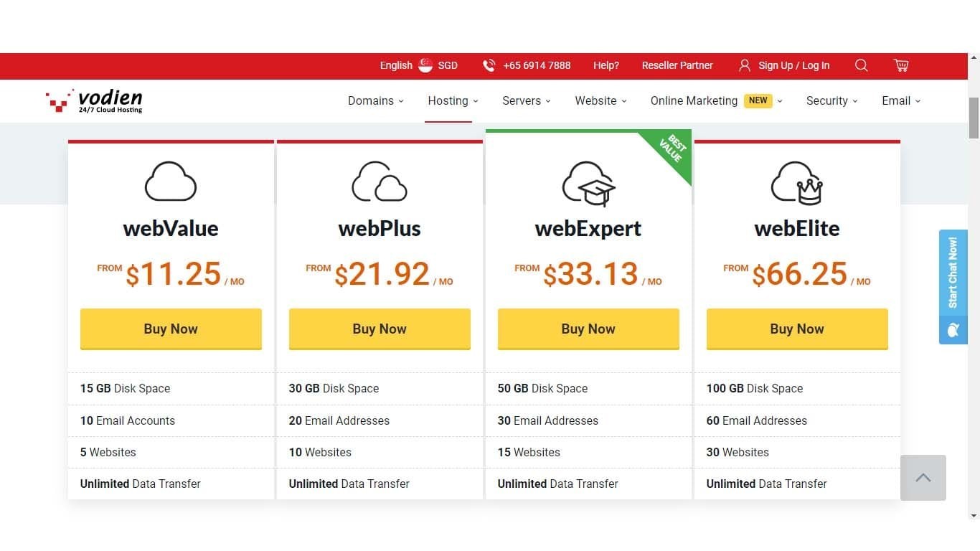
Task: Click the webValue cloud icon
Action: pos(171,181)
